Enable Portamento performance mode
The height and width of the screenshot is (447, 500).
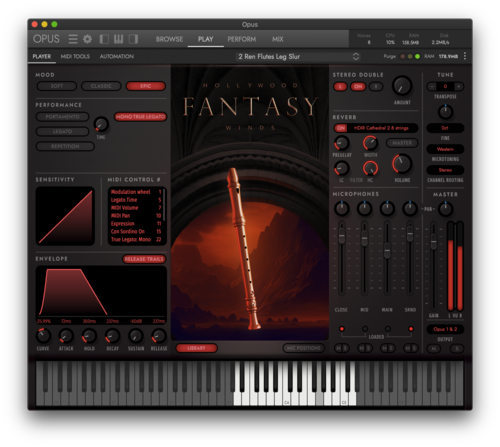(62, 117)
